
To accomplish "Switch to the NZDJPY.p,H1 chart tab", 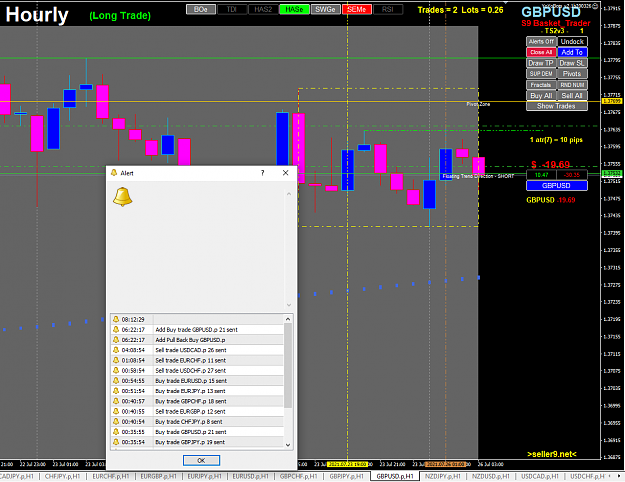I will 442,476.
